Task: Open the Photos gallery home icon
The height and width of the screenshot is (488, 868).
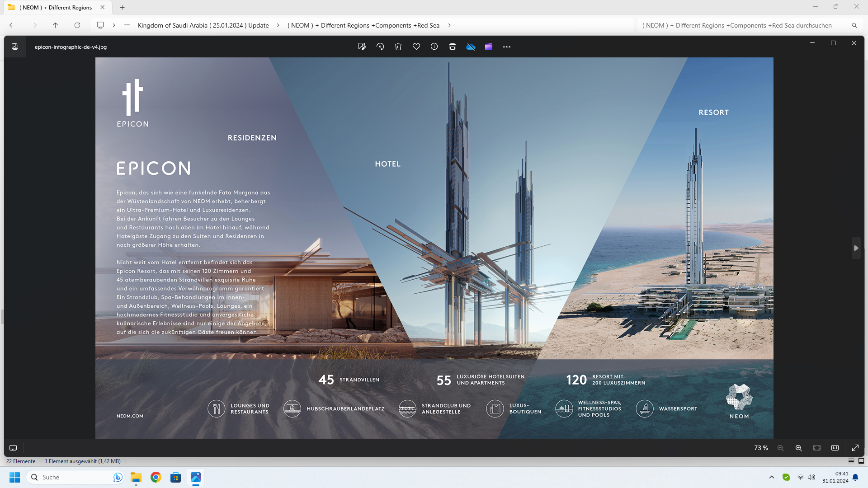Action: (15, 47)
